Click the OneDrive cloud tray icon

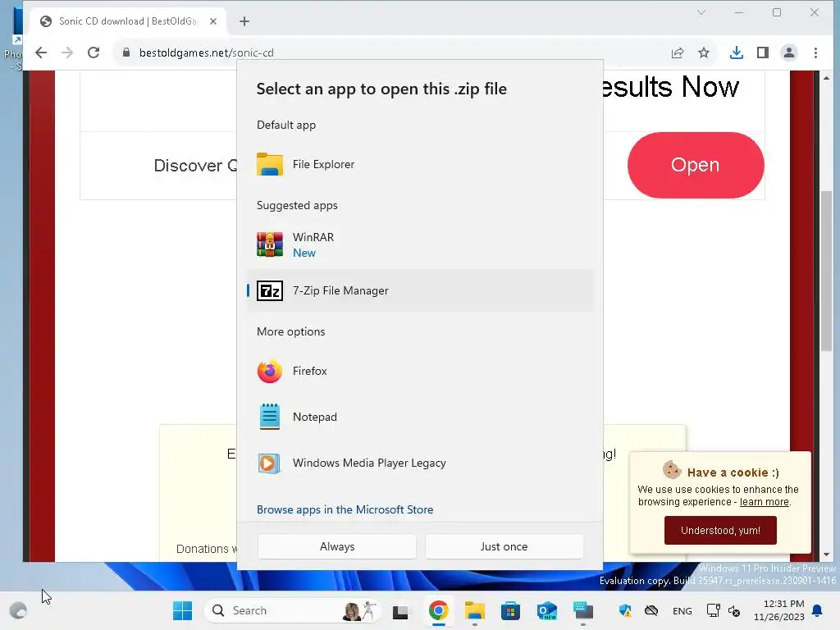[651, 610]
